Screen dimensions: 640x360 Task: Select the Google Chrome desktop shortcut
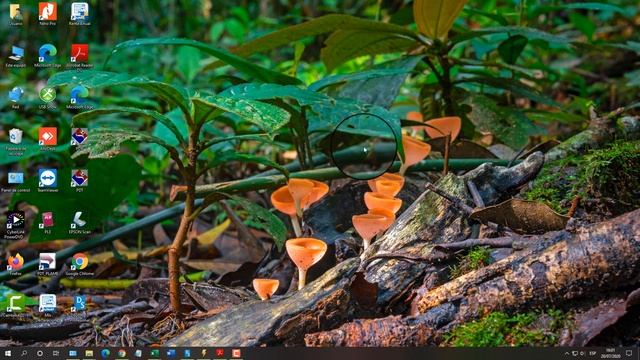80,264
